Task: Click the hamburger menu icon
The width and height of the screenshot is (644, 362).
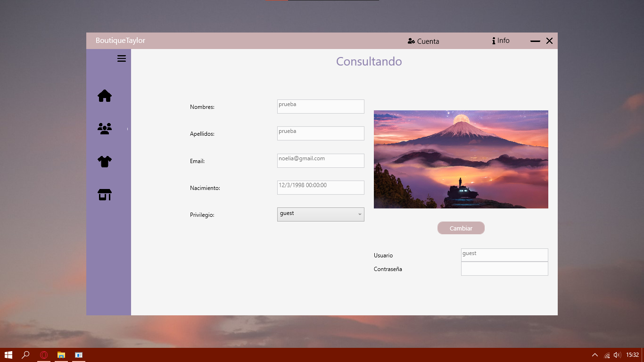Action: (122, 58)
